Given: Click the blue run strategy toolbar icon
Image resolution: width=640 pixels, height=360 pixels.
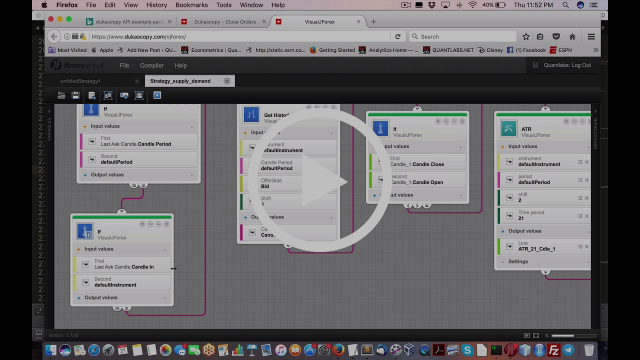Looking at the screenshot, I should [x=157, y=95].
